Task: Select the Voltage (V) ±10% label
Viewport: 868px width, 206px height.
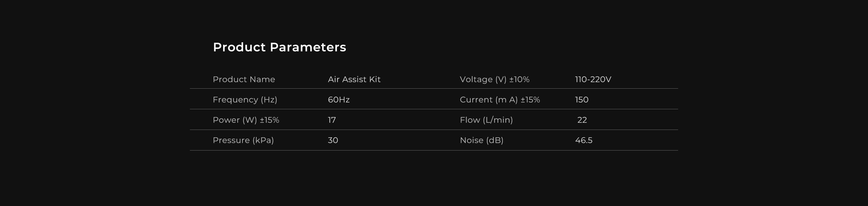Action: pyautogui.click(x=494, y=79)
